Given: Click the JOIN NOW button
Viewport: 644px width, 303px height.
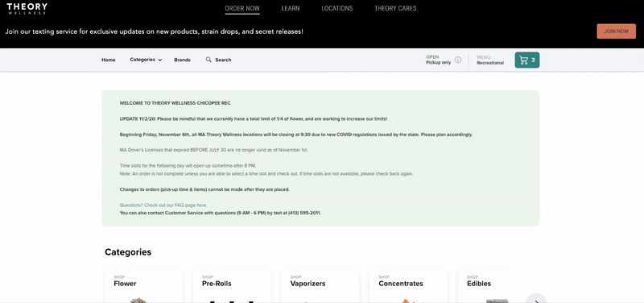Looking at the screenshot, I should (616, 31).
